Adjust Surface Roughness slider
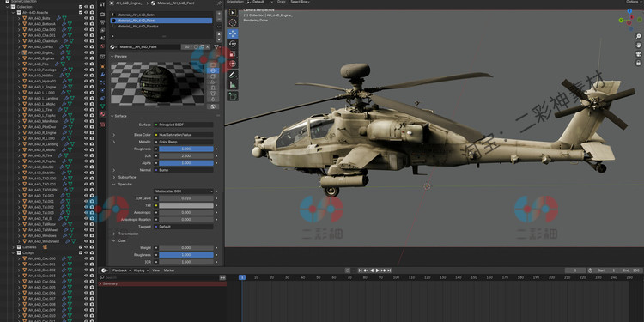Screen dimensions: 644x322 (186, 149)
